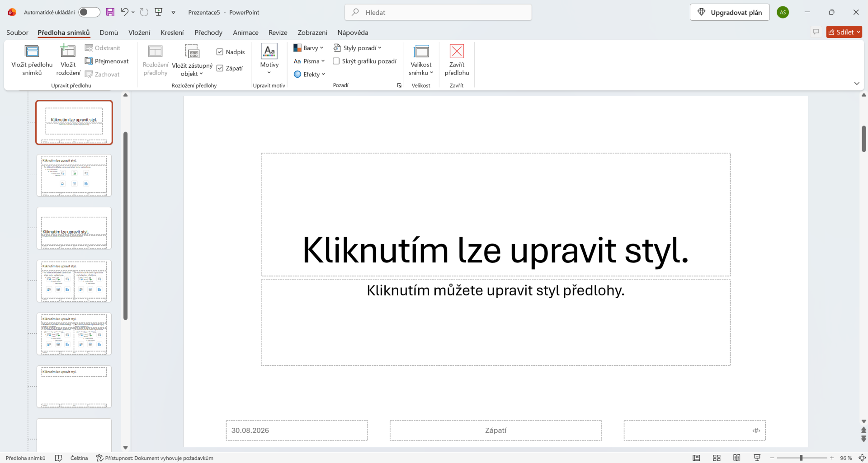The image size is (868, 463).
Task: Undo the last action
Action: [124, 12]
